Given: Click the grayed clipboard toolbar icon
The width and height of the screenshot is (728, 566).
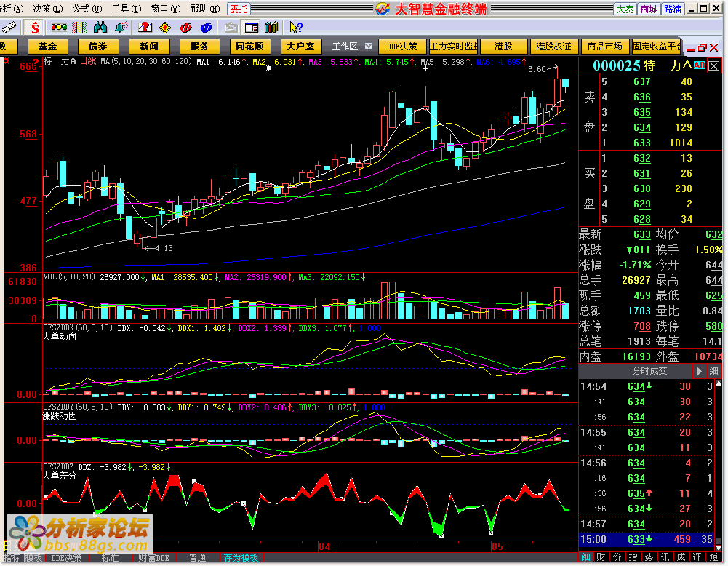Looking at the screenshot, I should click(x=231, y=28).
